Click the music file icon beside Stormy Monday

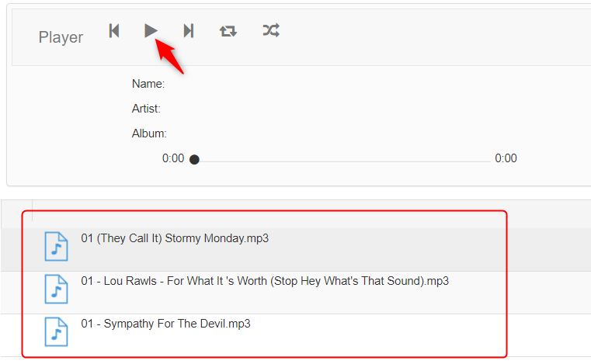pos(56,247)
